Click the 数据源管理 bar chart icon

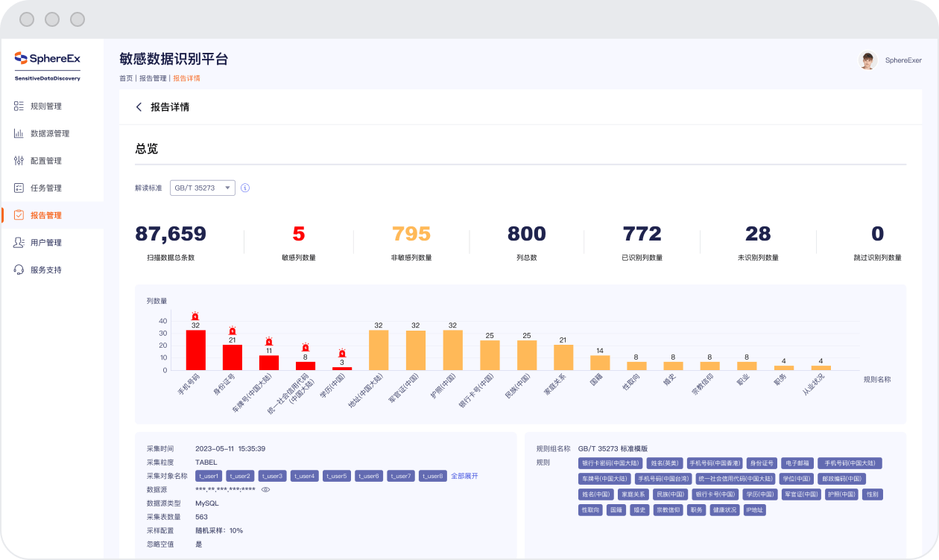pyautogui.click(x=19, y=133)
